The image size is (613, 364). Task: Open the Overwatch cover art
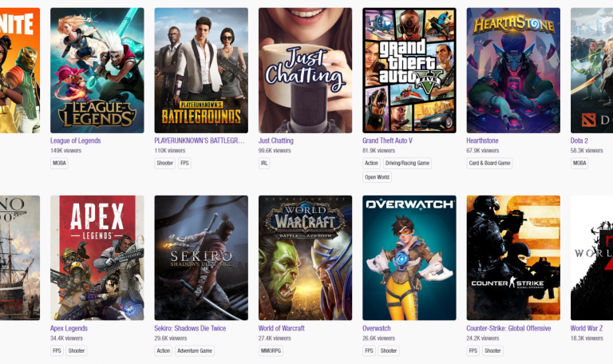pyautogui.click(x=409, y=258)
